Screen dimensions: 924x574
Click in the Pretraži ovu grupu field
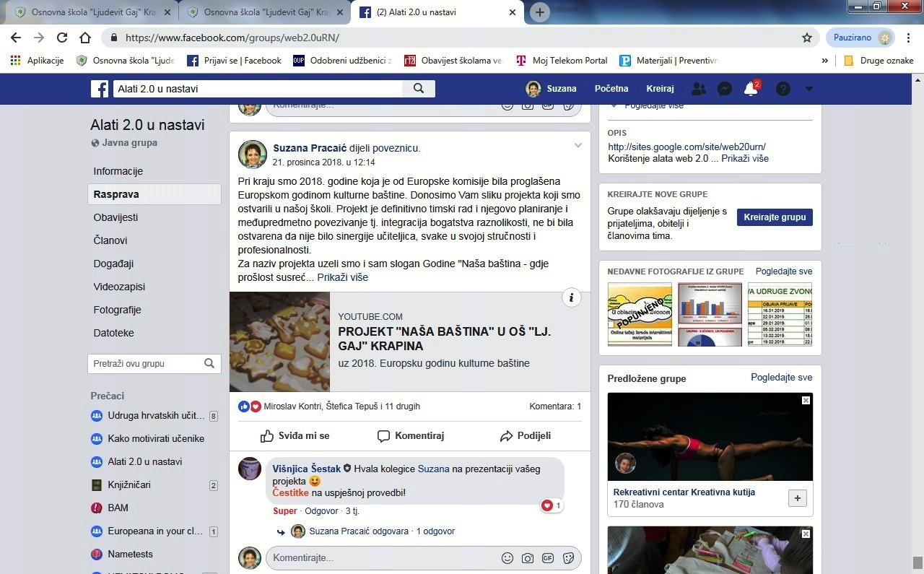pos(146,364)
